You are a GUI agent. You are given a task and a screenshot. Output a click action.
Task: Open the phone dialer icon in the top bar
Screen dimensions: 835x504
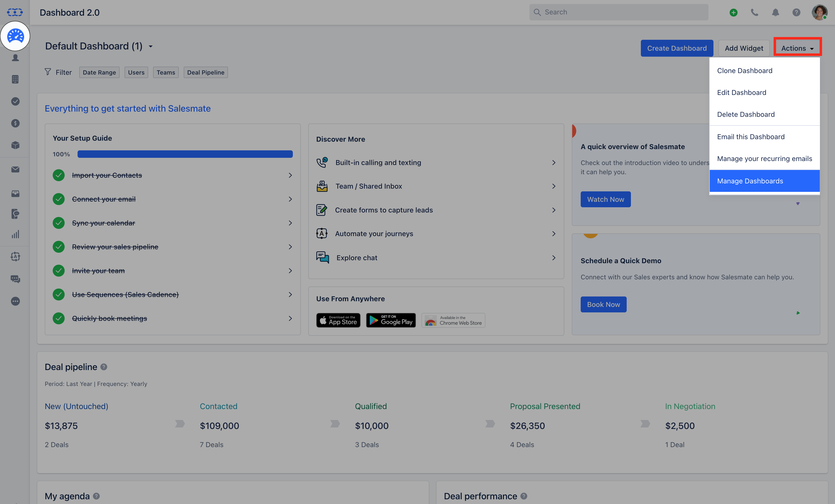click(x=754, y=12)
